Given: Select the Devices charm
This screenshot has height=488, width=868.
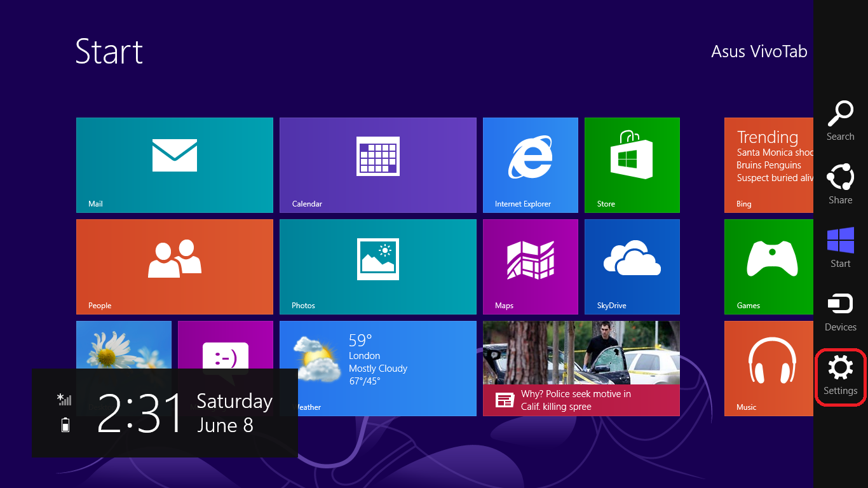Looking at the screenshot, I should tap(840, 312).
